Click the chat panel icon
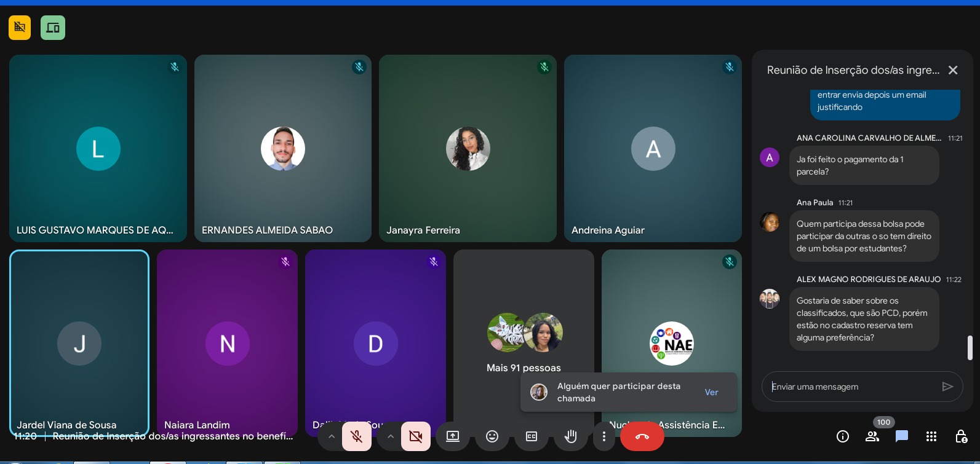980x464 pixels. 902,436
